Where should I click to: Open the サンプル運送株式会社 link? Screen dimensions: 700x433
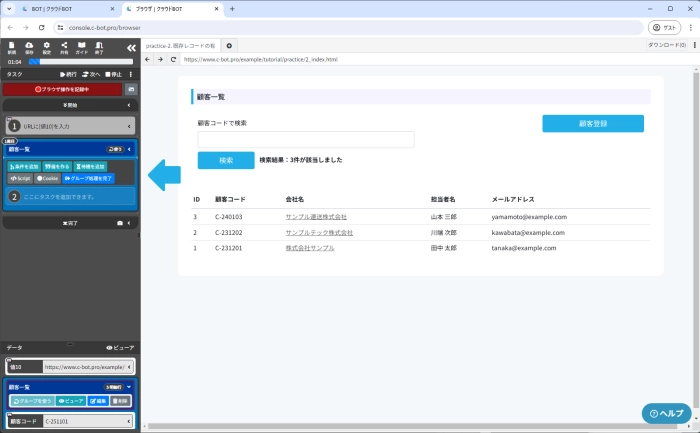coord(316,216)
